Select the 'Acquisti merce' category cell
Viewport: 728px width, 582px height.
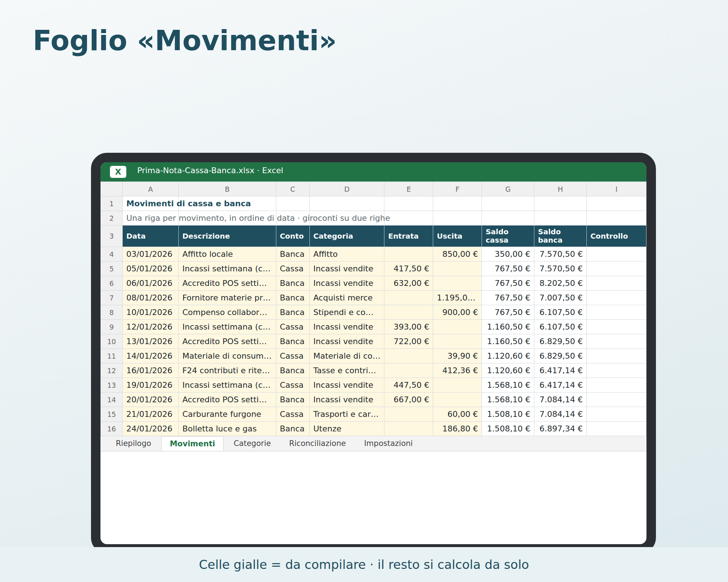347,298
